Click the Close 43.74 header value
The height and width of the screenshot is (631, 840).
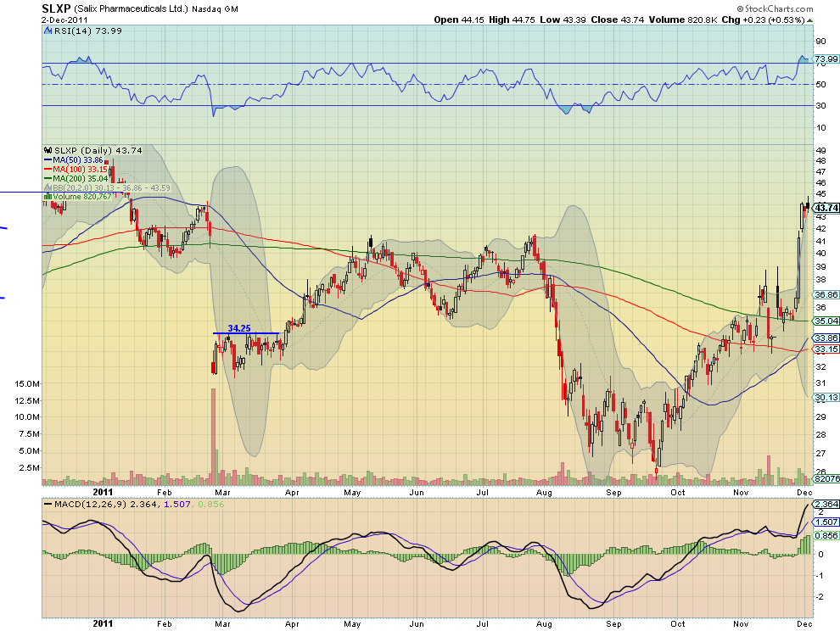tap(617, 20)
